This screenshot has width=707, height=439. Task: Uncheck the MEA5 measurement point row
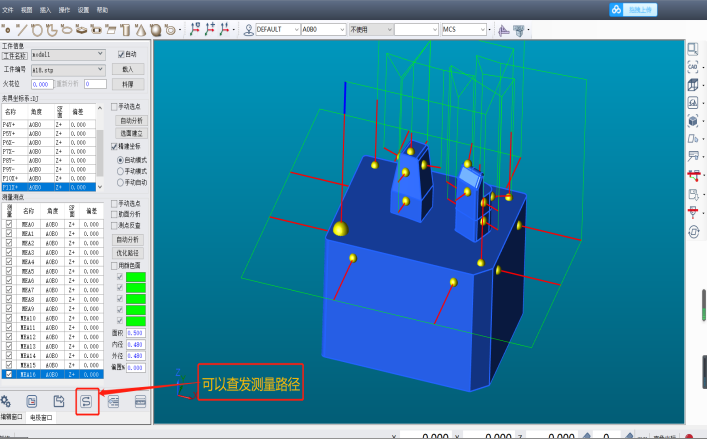[9, 271]
